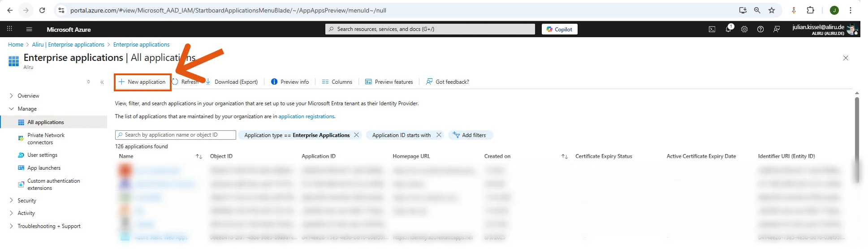This screenshot has width=868, height=249.
Task: Sort by the Name column arrows
Action: pyautogui.click(x=199, y=156)
